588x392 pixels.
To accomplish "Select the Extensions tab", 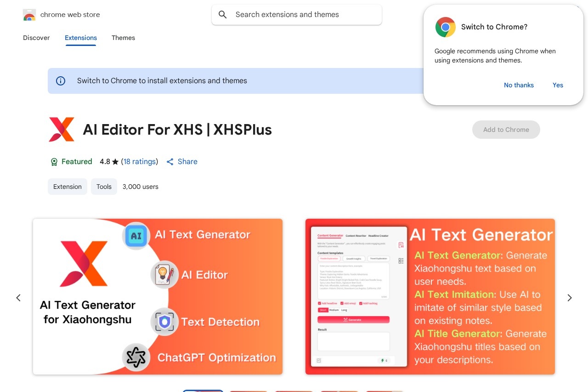I will (x=81, y=38).
